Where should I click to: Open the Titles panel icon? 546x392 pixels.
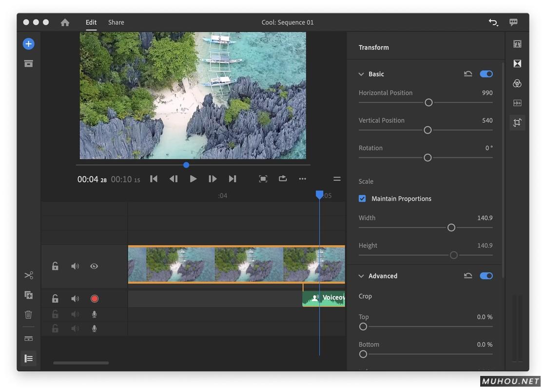click(x=517, y=44)
